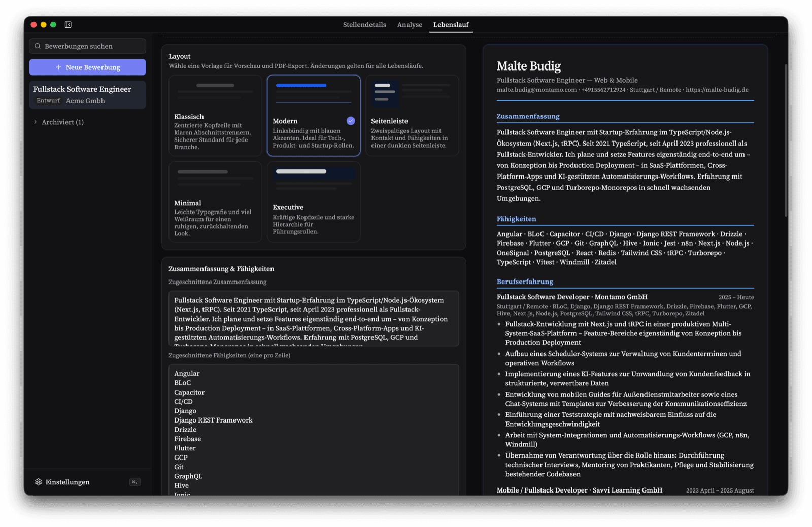This screenshot has width=812, height=527.
Task: Click the Berufserfahrung heading in preview
Action: (x=525, y=282)
